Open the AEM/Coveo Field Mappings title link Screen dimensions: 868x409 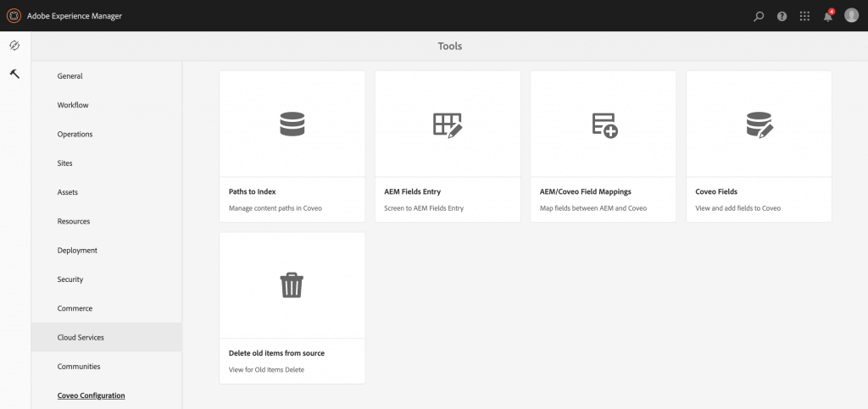pos(585,191)
